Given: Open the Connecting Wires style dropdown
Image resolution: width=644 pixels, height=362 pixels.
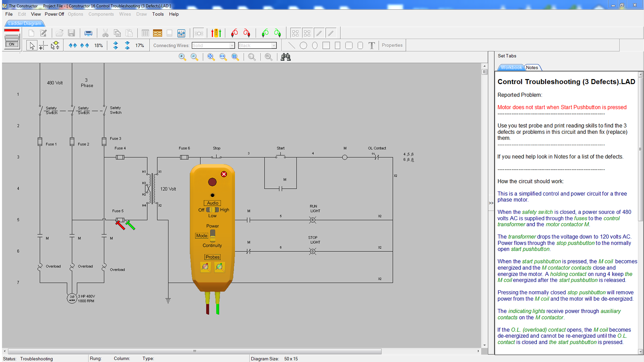Looking at the screenshot, I should click(232, 46).
